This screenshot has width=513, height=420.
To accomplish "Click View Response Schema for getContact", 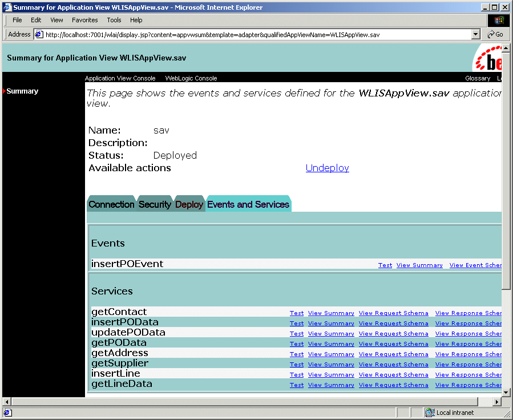I will tap(468, 313).
